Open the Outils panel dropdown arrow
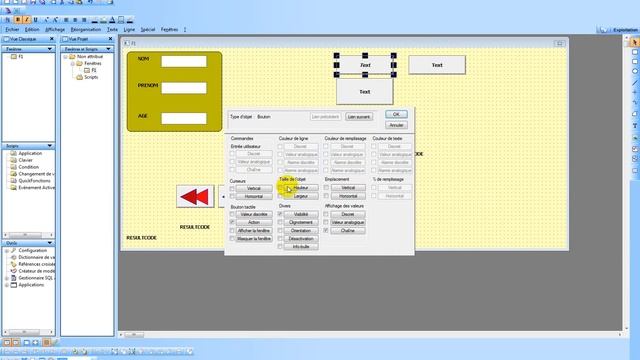The height and width of the screenshot is (360, 640). coord(50,243)
